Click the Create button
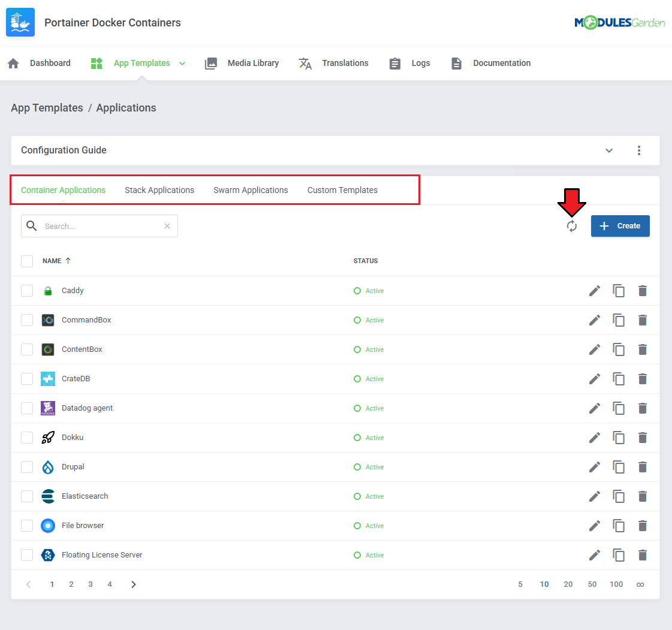672x630 pixels. coord(620,226)
